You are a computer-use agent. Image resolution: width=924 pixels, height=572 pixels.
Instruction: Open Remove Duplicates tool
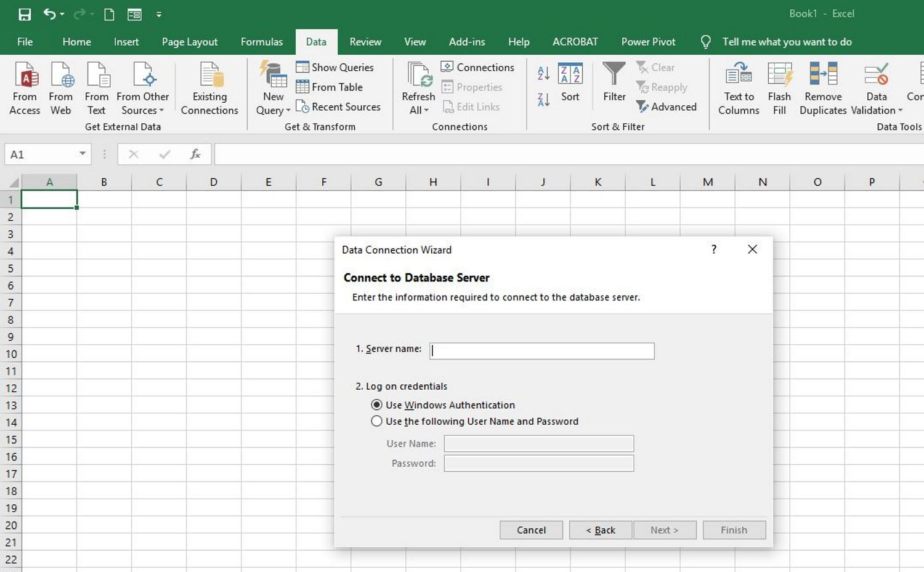[823, 88]
